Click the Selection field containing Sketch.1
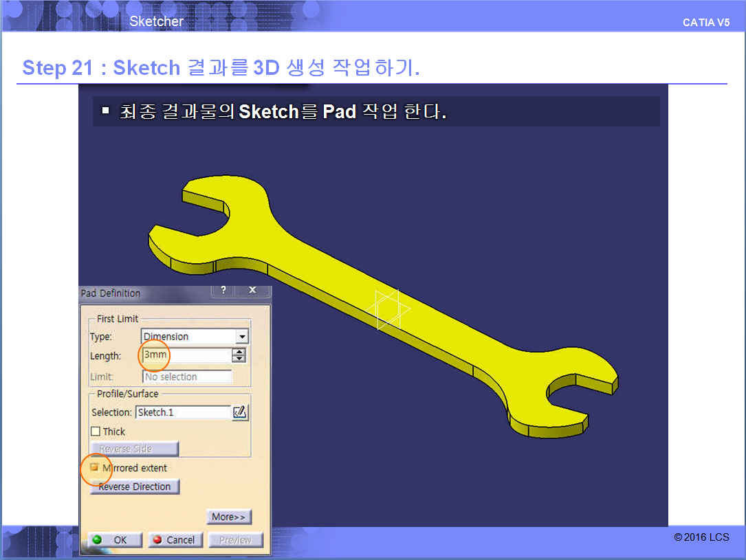The height and width of the screenshot is (560, 746). (182, 412)
